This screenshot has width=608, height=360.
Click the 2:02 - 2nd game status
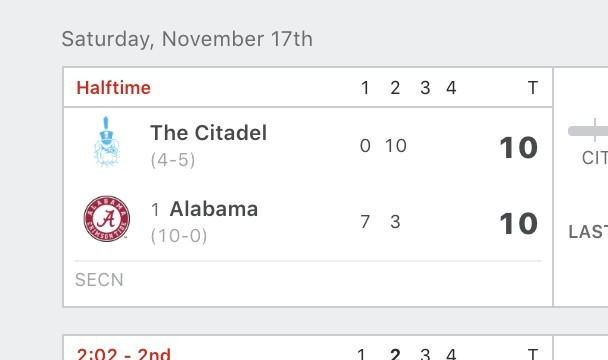[x=124, y=353]
